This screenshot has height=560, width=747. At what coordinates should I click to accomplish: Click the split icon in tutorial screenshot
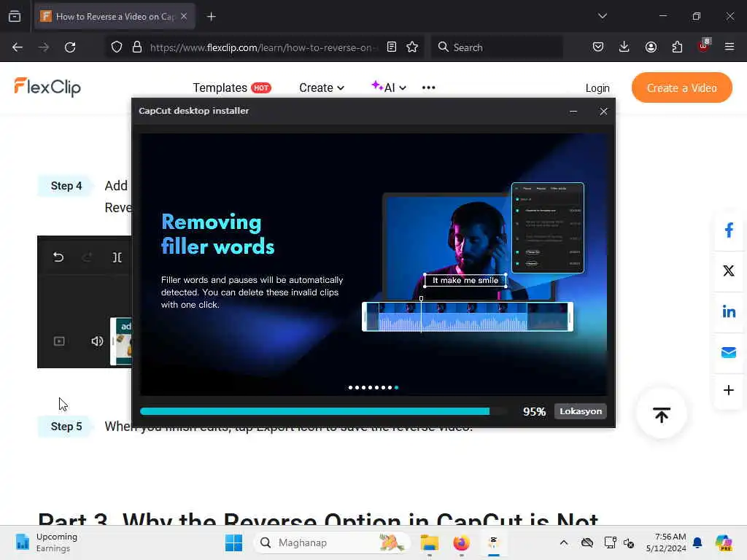(x=117, y=257)
